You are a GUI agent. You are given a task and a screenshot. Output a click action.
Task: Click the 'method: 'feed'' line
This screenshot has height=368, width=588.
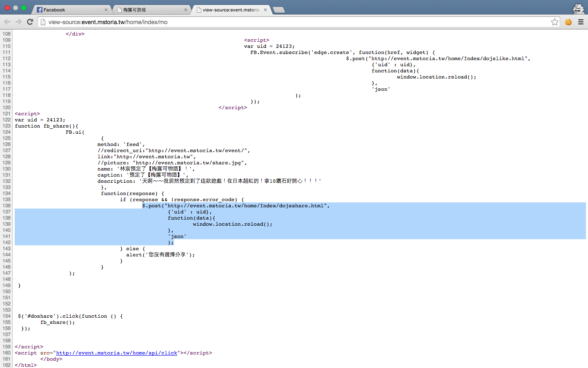click(x=121, y=144)
